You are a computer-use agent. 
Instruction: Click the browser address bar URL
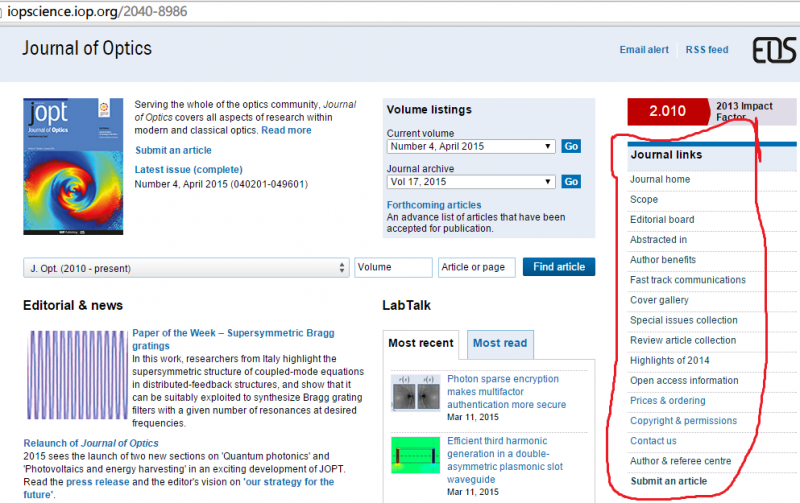(x=97, y=11)
